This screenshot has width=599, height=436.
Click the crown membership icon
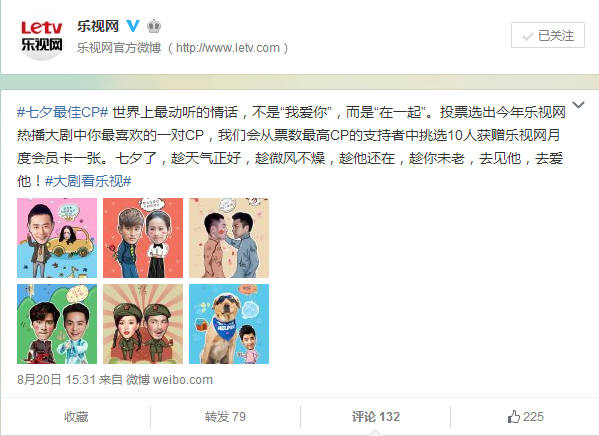(x=154, y=26)
